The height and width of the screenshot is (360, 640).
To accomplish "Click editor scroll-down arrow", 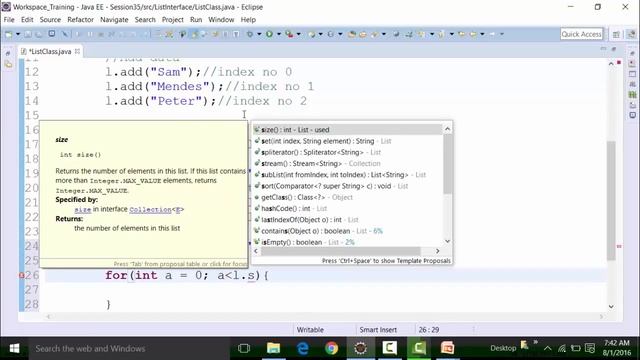I will tap(611, 307).
